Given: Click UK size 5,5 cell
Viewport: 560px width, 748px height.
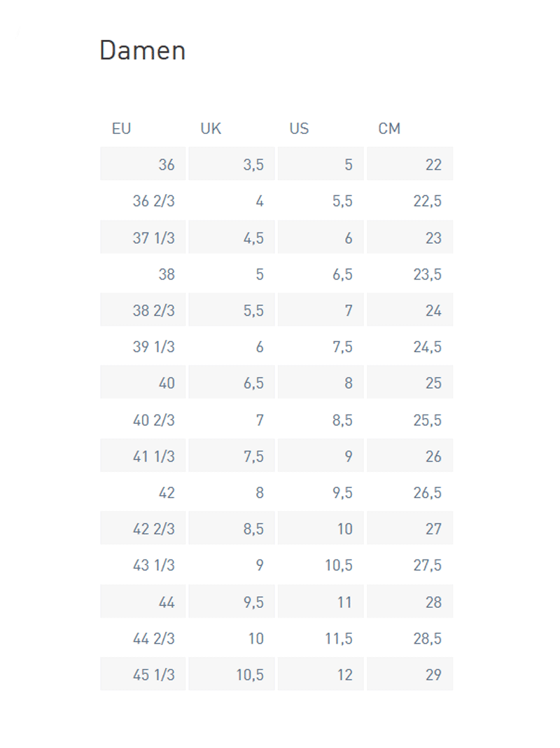Looking at the screenshot, I should pos(232,310).
